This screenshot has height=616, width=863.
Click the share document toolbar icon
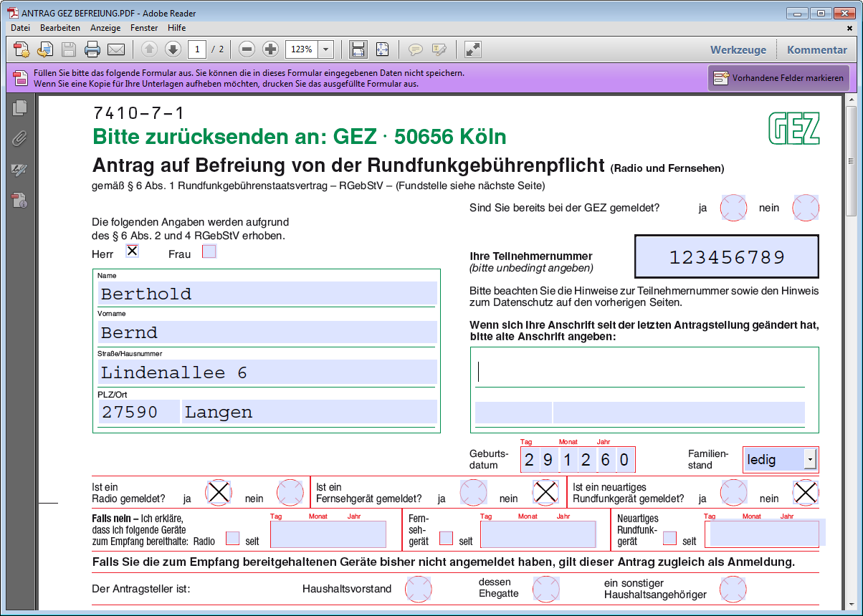[x=45, y=49]
